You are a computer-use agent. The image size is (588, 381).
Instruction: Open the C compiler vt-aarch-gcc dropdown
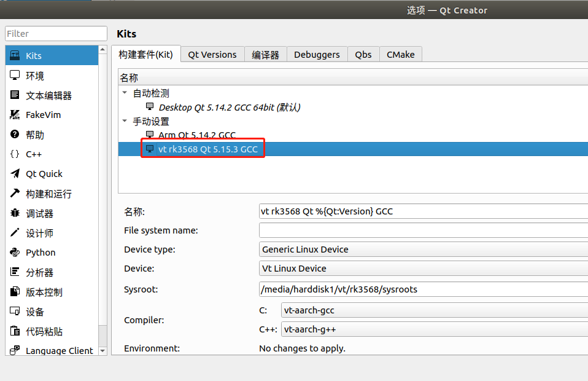click(434, 310)
